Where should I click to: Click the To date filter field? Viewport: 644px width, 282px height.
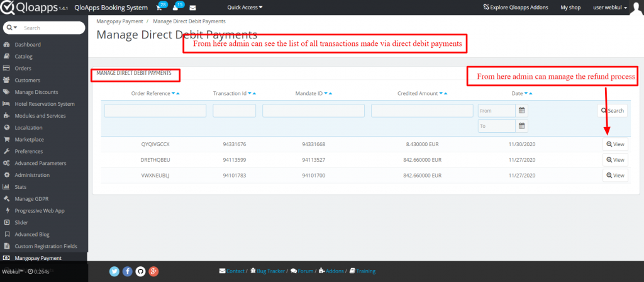(x=497, y=126)
